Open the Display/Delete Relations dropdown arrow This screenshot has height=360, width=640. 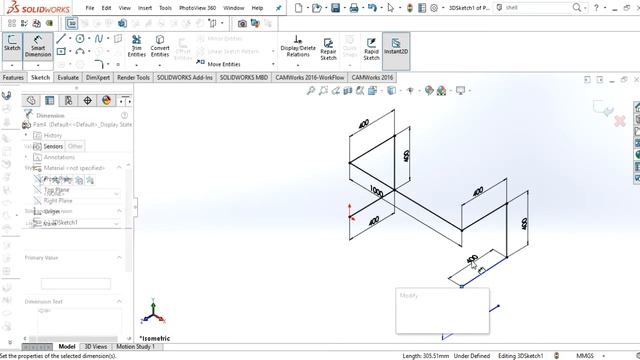point(298,65)
